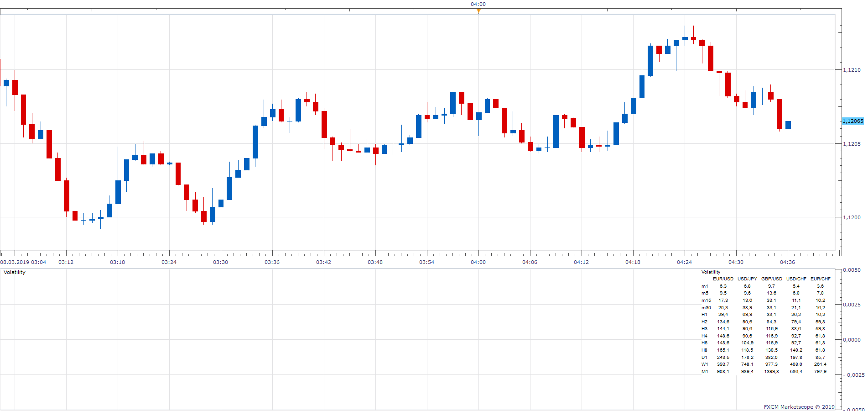Click the USD/CHF H8 value 140,2
This screenshot has height=411, width=868.
(x=796, y=350)
